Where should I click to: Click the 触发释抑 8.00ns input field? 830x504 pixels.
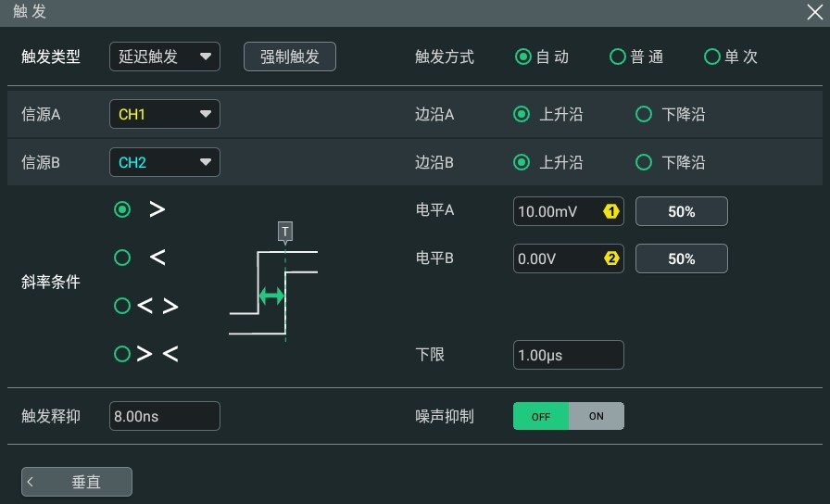(165, 416)
